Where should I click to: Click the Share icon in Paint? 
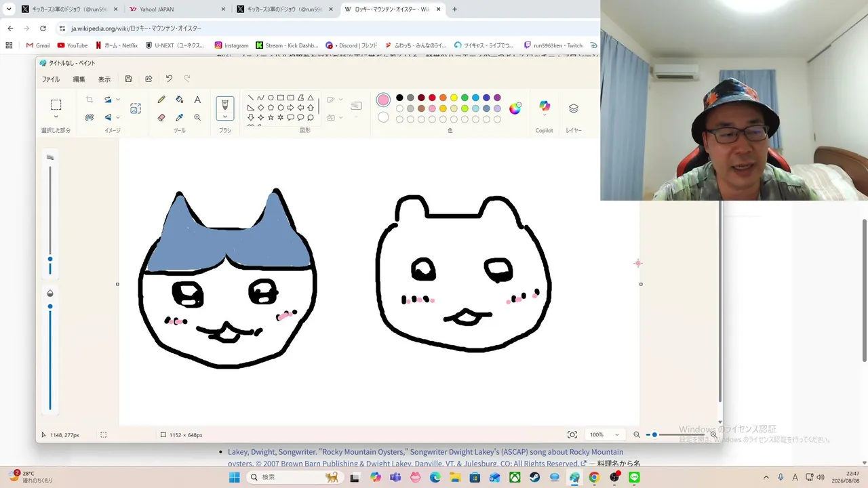pos(149,79)
